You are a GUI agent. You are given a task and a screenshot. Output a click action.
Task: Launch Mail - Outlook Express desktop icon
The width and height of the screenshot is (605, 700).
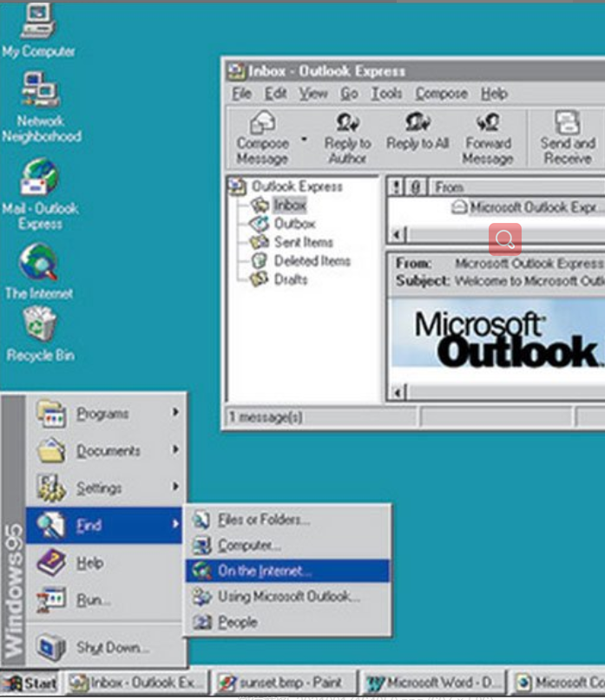tap(40, 194)
